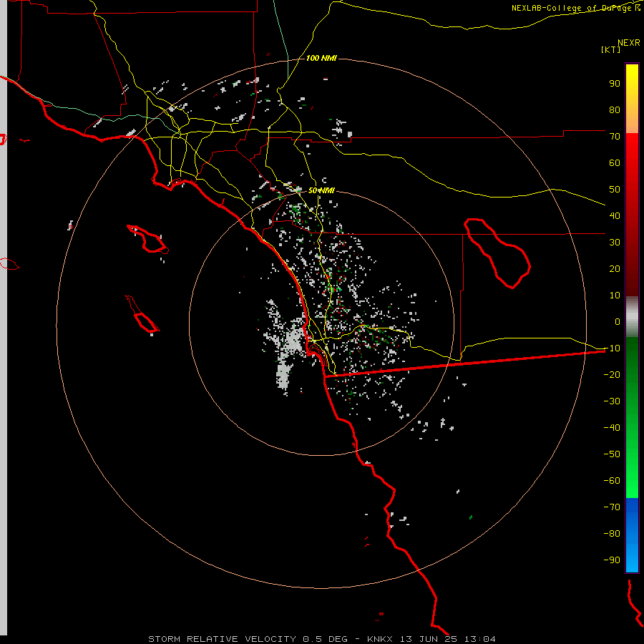Click the positive 50 value on velocity scale

(615, 190)
